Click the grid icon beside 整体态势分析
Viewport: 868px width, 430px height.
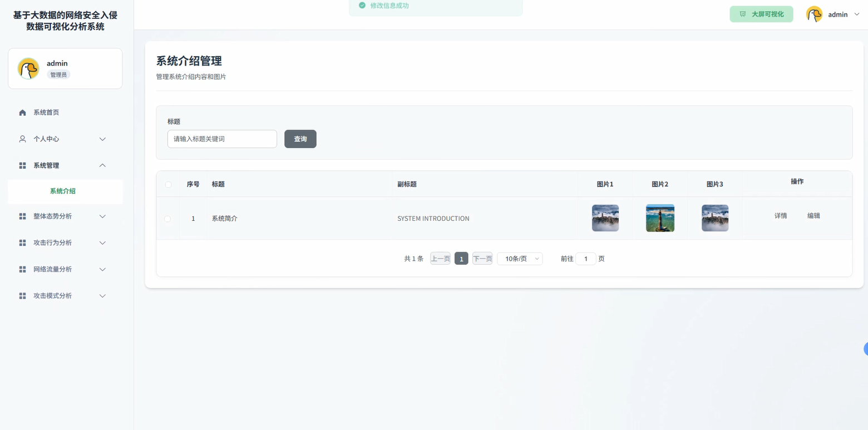click(x=22, y=216)
